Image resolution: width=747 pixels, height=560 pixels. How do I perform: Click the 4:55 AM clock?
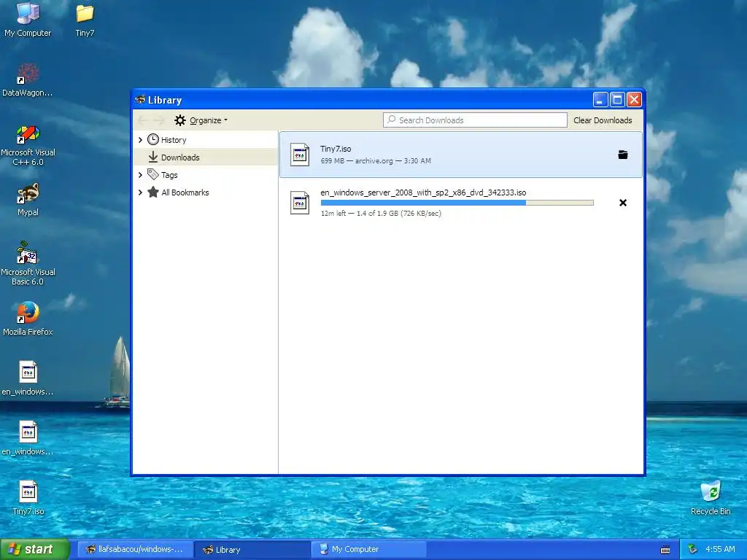point(720,549)
